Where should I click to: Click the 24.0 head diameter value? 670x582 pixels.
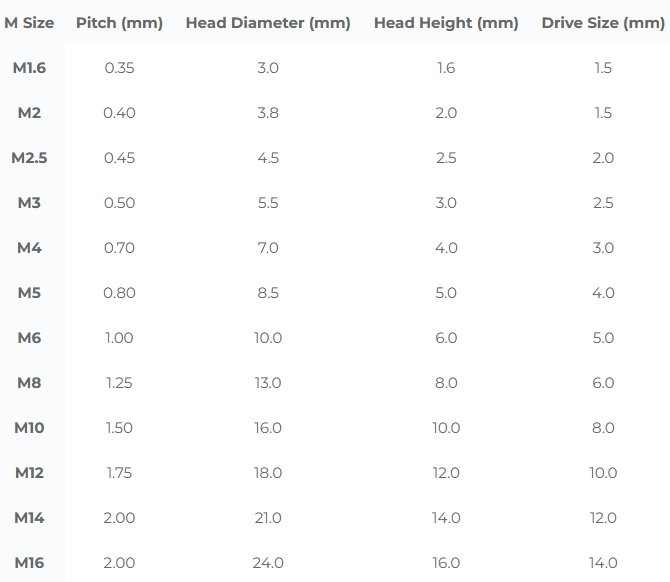point(268,563)
